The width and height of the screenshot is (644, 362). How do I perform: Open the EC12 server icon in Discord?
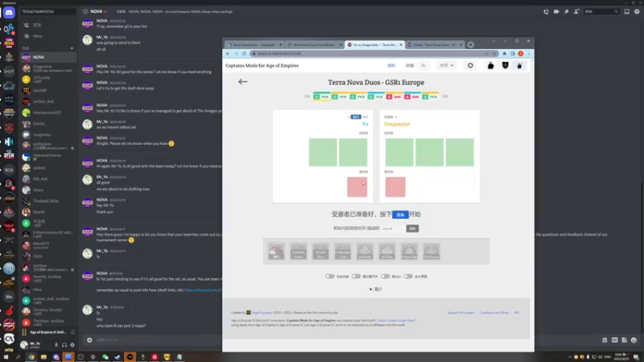coord(9,170)
